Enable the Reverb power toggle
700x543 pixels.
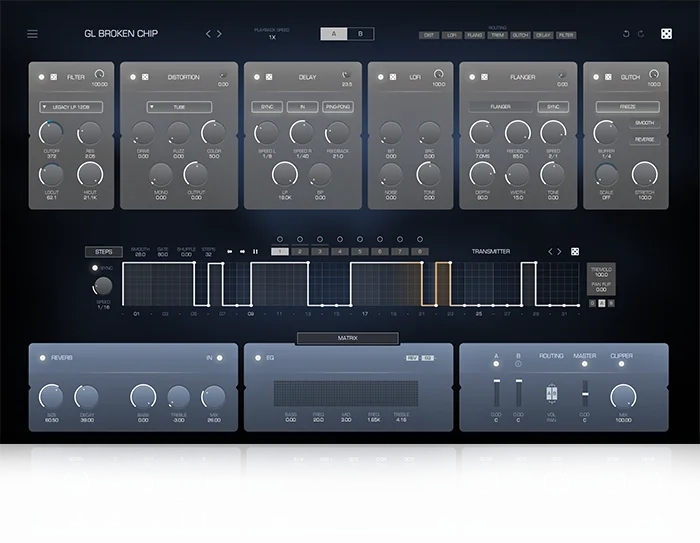42,358
